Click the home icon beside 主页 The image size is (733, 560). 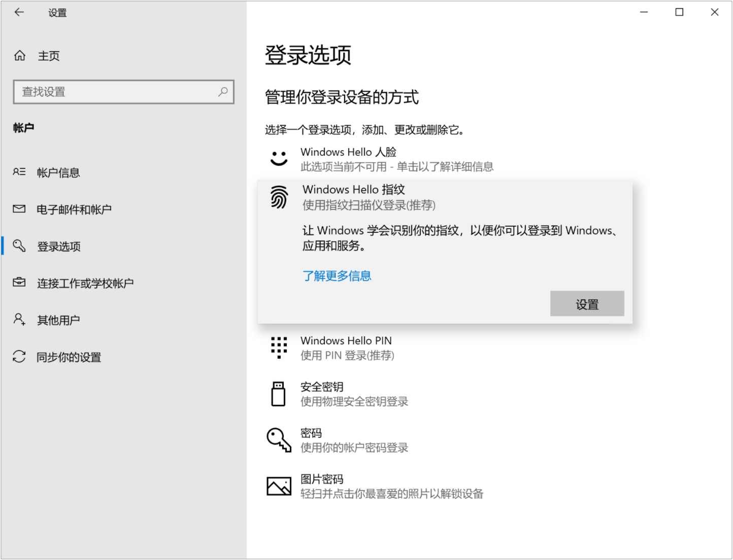click(x=20, y=56)
